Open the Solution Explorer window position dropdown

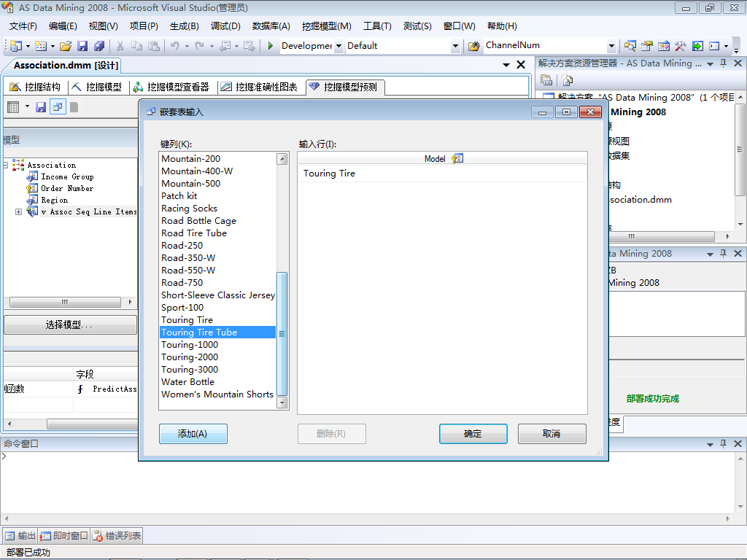pyautogui.click(x=710, y=64)
